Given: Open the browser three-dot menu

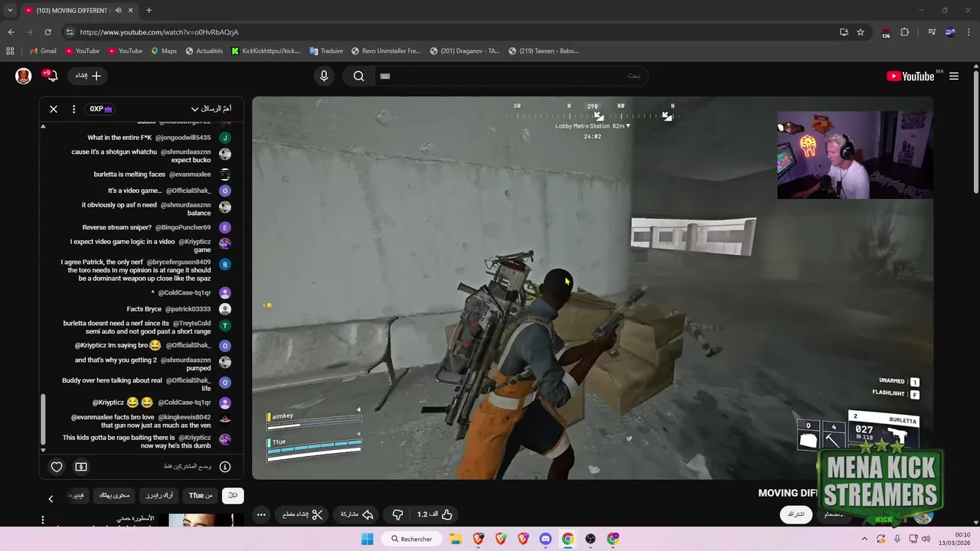Looking at the screenshot, I should [969, 32].
